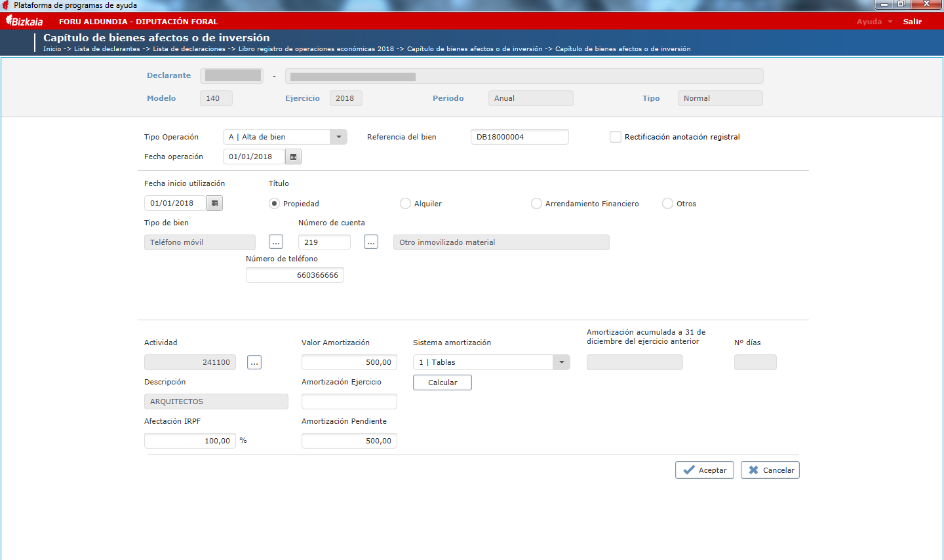The image size is (944, 560).
Task: Select the Arrendamiento Financiero radio option
Action: pos(536,204)
